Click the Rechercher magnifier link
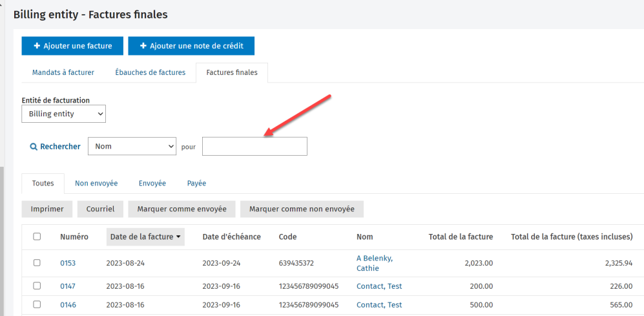 click(56, 146)
